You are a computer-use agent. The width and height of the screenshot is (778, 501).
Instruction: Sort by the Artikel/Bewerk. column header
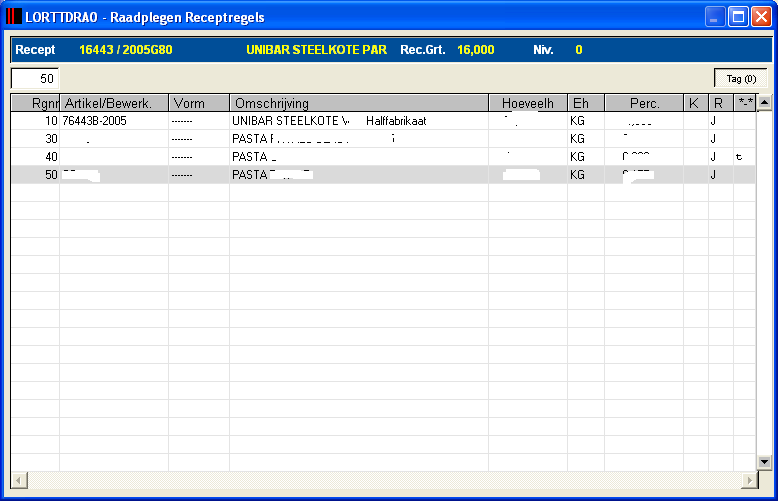click(114, 103)
